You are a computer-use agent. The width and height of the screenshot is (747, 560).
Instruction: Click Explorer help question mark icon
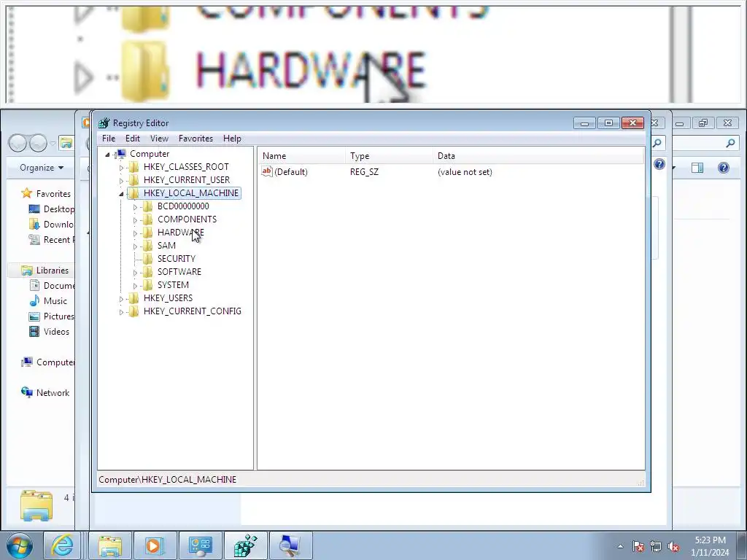point(723,168)
